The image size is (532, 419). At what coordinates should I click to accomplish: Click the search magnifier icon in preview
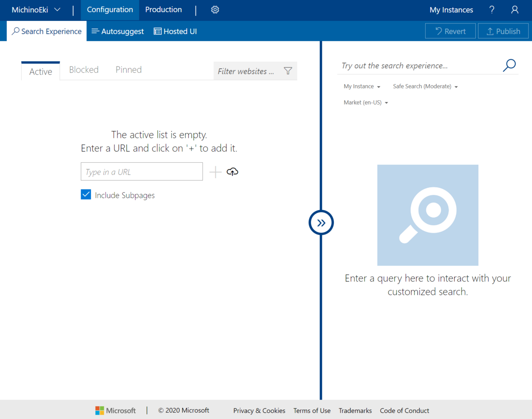click(509, 65)
